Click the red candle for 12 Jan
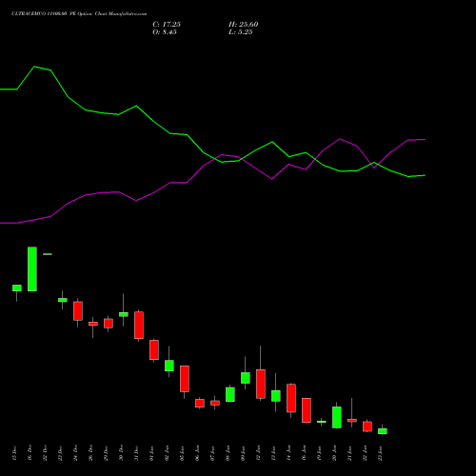 click(x=261, y=384)
